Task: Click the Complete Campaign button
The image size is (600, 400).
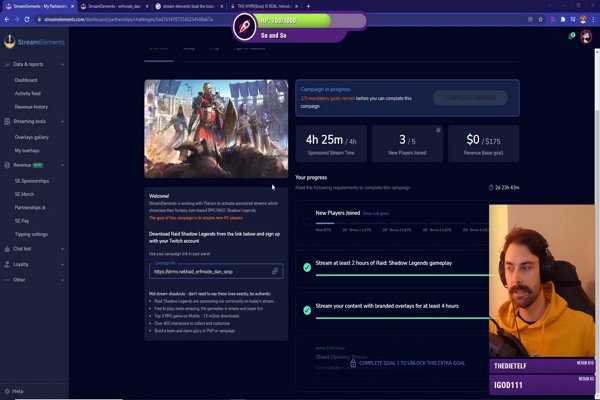Action: [470, 98]
